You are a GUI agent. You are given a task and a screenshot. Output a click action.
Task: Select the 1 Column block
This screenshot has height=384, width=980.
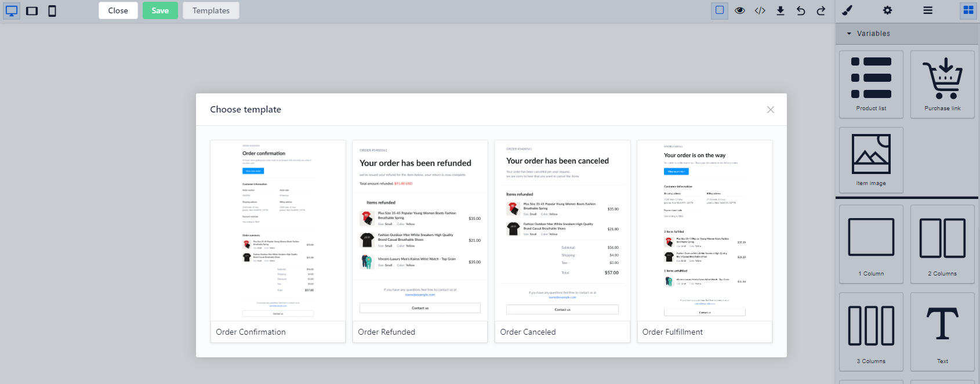tap(871, 244)
